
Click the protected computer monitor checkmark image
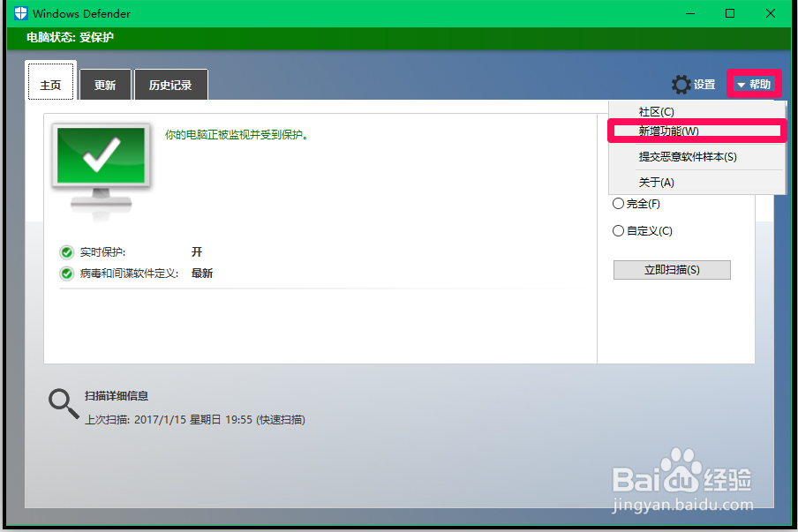point(101,170)
